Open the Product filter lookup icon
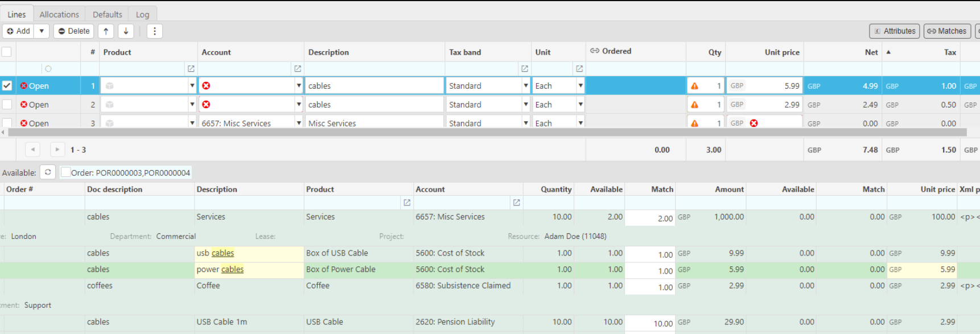The height and width of the screenshot is (334, 980). [191, 68]
